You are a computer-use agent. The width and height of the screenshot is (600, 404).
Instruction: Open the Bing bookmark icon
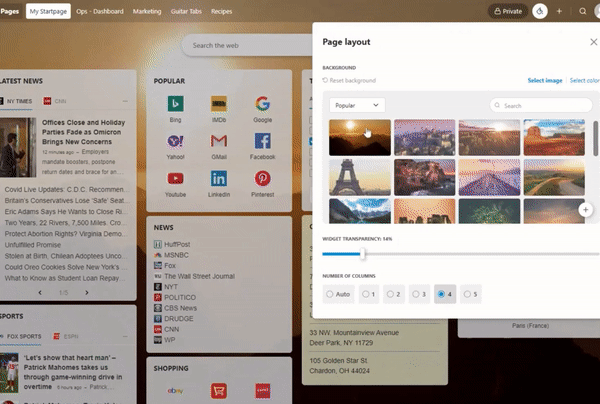[x=175, y=104]
